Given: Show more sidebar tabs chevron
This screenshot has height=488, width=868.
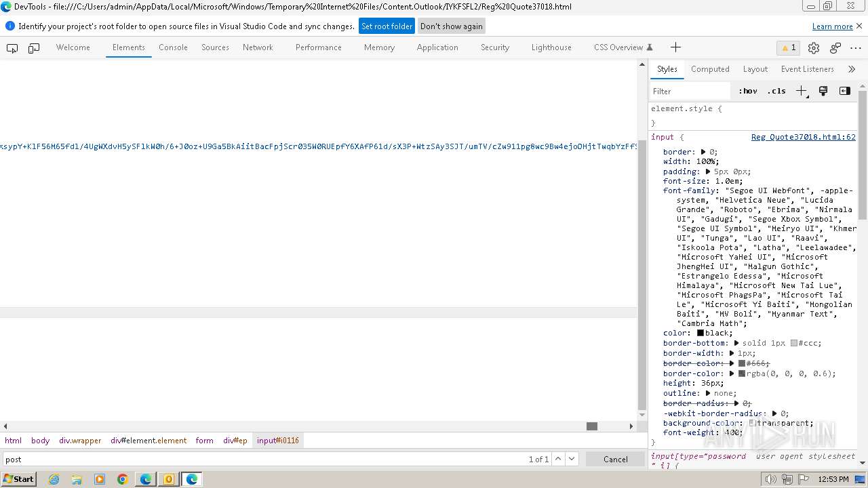Looking at the screenshot, I should [852, 69].
